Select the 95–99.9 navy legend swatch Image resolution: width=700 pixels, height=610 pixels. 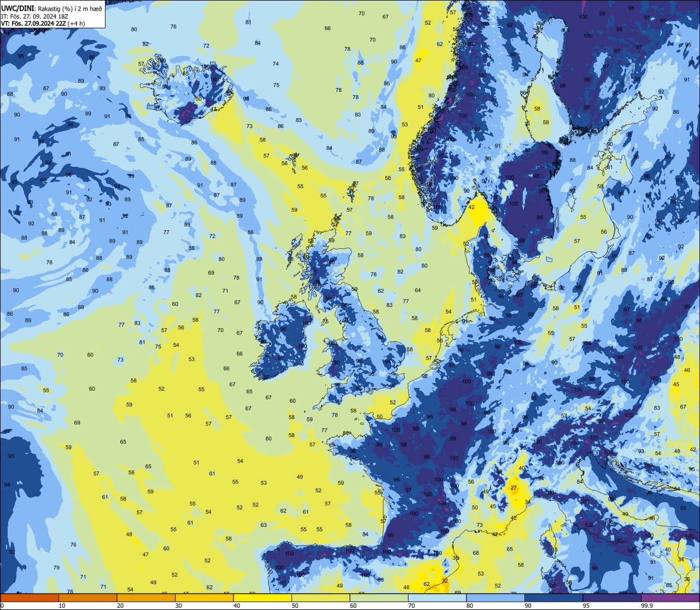point(612,597)
